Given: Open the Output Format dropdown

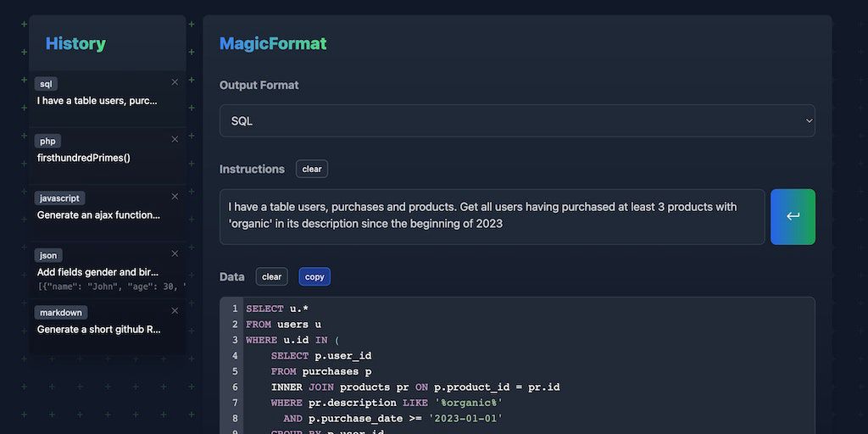Looking at the screenshot, I should tap(517, 121).
